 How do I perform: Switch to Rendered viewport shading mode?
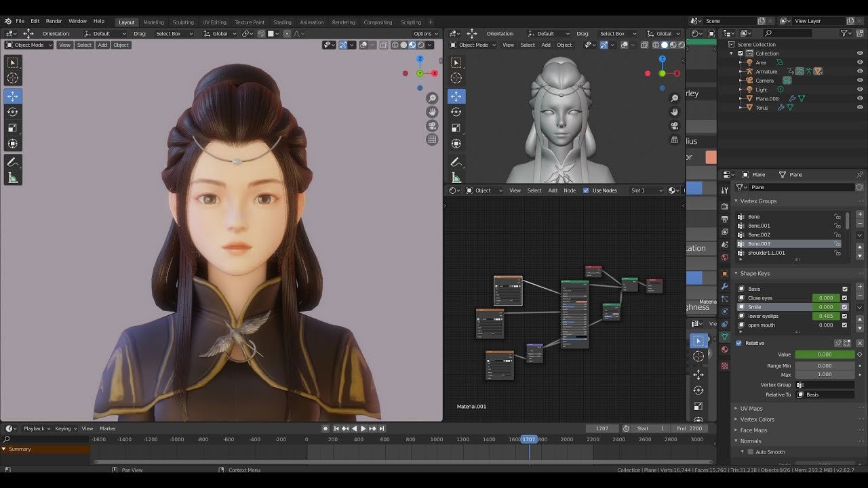(419, 45)
